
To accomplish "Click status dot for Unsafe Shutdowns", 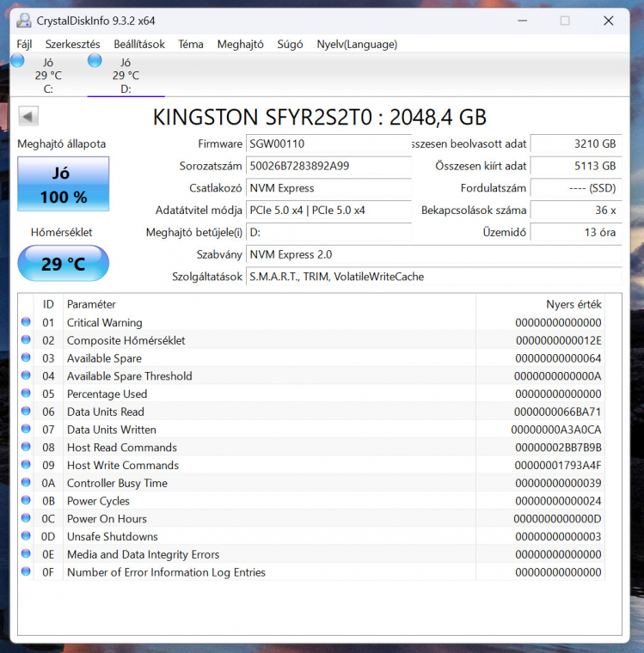I will pyautogui.click(x=26, y=536).
